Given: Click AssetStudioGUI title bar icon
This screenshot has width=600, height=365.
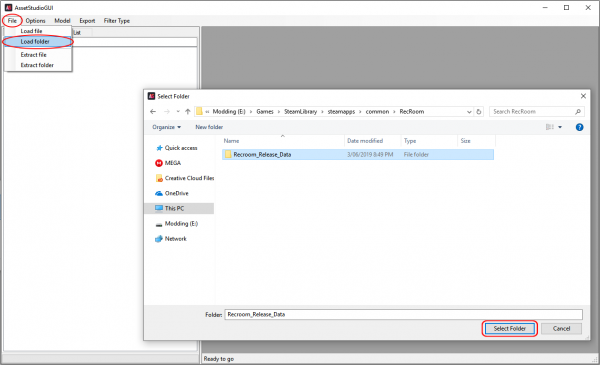Looking at the screenshot, I should pyautogui.click(x=8, y=7).
